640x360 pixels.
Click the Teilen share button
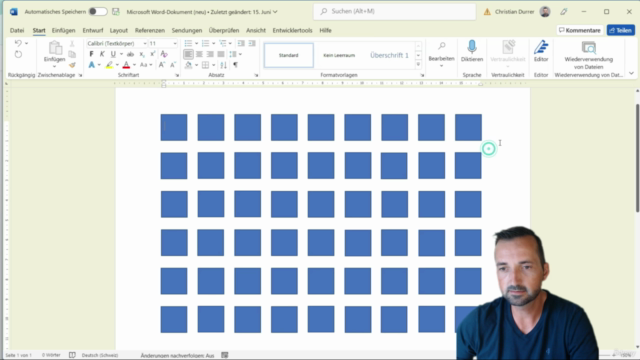click(620, 30)
